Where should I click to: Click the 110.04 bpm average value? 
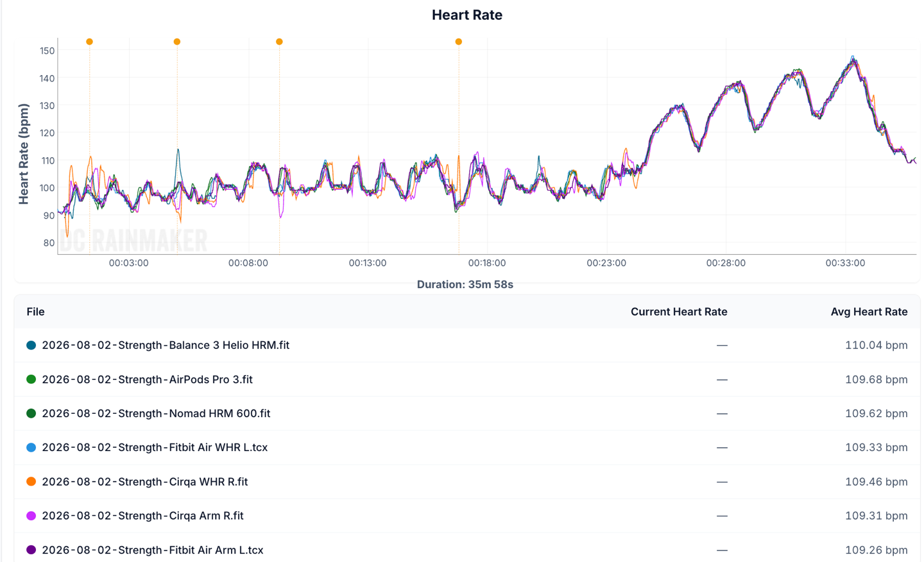coord(876,345)
